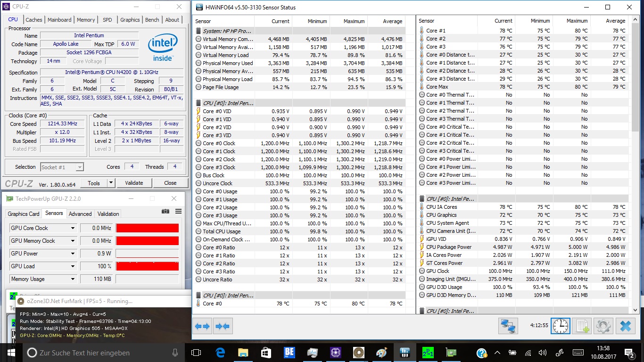Open the GPU-Z hamburger menu
644x362 pixels.
(178, 212)
